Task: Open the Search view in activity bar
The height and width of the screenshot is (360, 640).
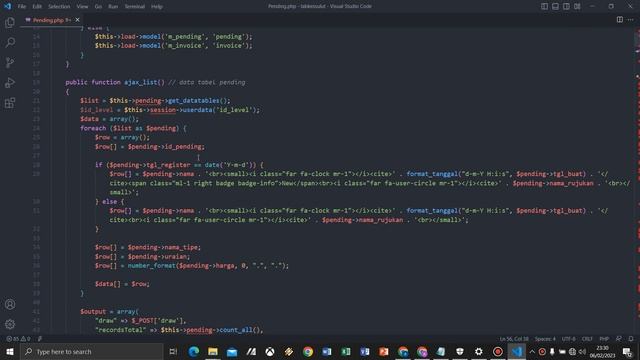Action: 10,42
